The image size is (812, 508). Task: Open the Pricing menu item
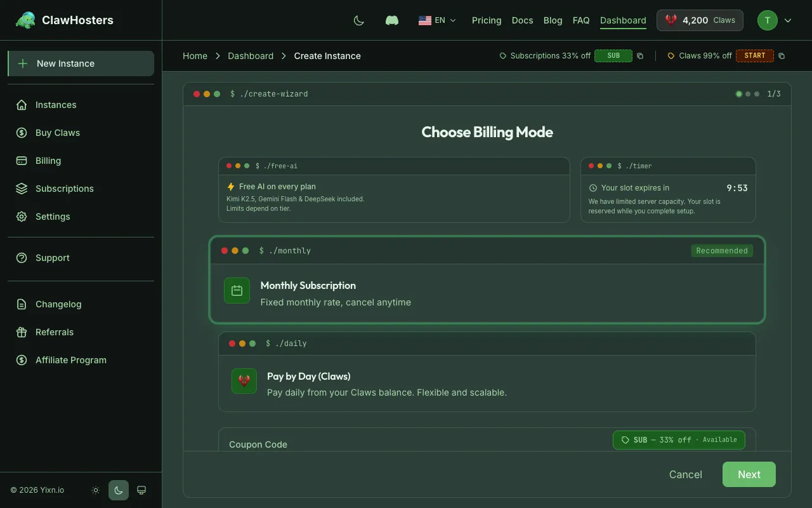pos(487,20)
